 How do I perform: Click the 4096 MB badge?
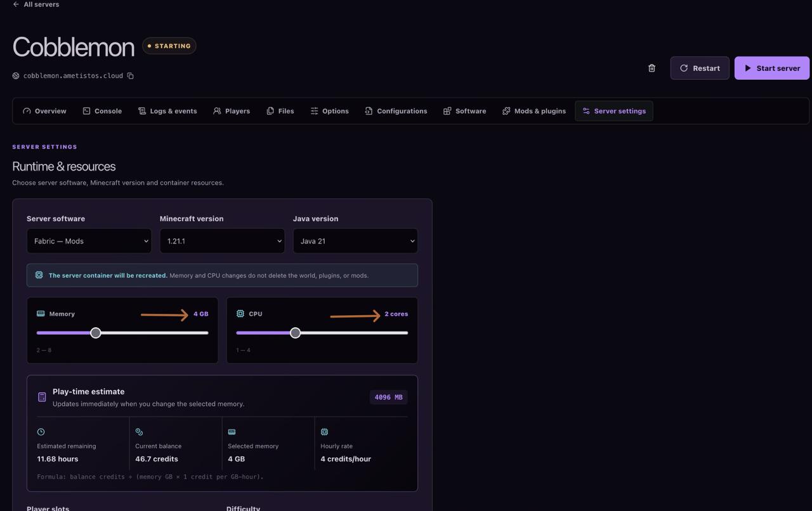(x=388, y=398)
